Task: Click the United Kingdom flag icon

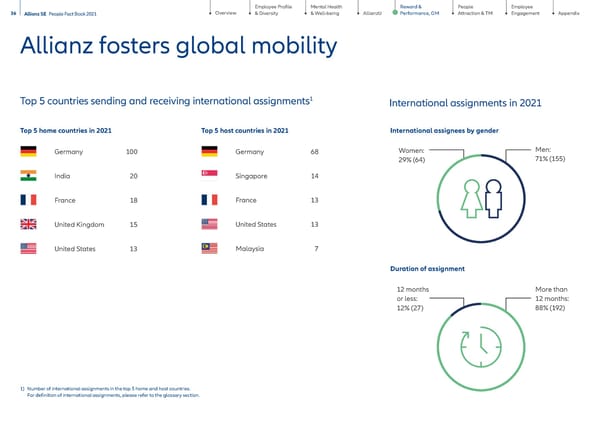Action: point(28,224)
